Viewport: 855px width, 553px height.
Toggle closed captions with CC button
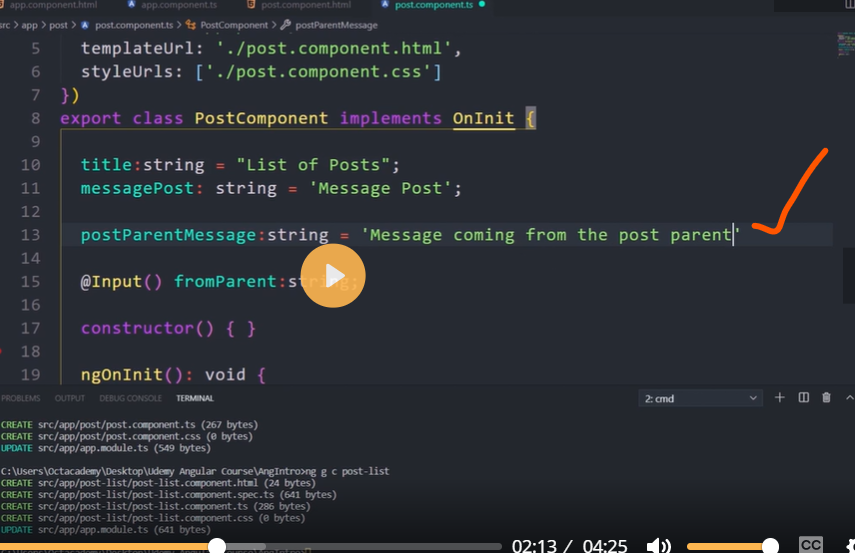click(x=811, y=545)
